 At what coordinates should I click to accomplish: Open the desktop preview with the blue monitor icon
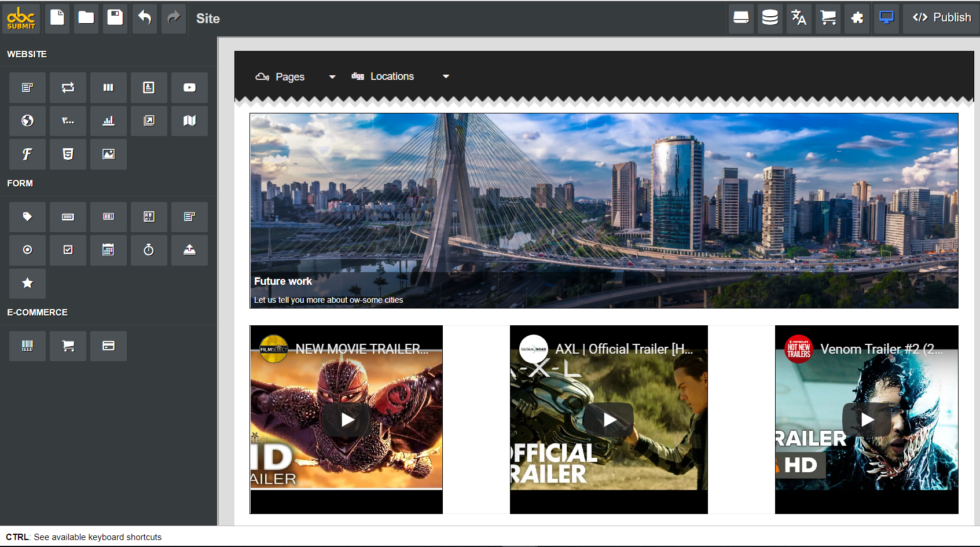click(886, 18)
